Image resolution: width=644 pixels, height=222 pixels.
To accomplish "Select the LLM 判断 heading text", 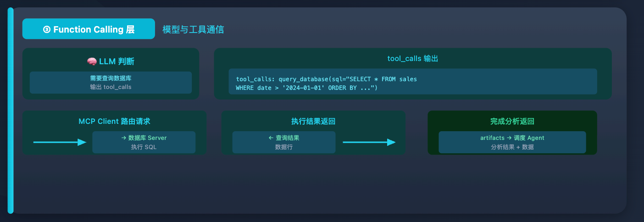I will (117, 61).
